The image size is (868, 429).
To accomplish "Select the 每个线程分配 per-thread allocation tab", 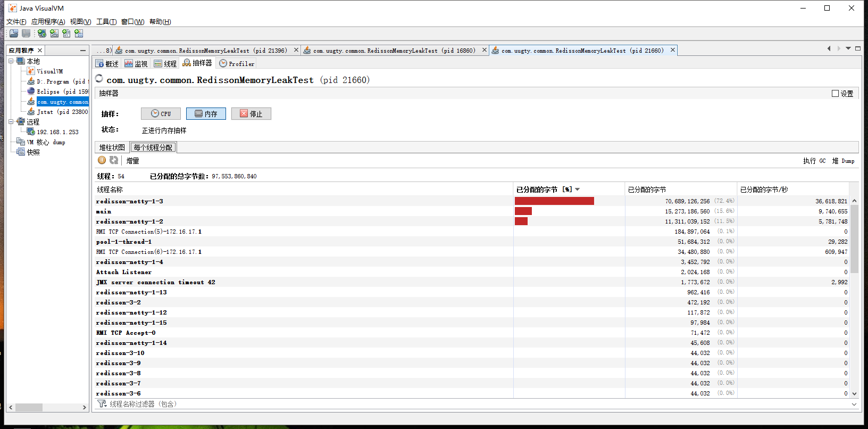I will (x=153, y=147).
